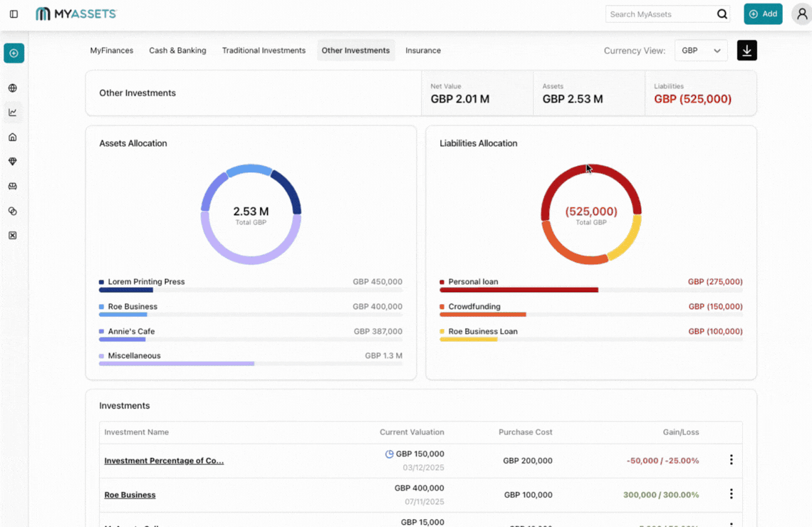Open the search magnifier in MyAssets search bar
The height and width of the screenshot is (527, 812).
(722, 14)
